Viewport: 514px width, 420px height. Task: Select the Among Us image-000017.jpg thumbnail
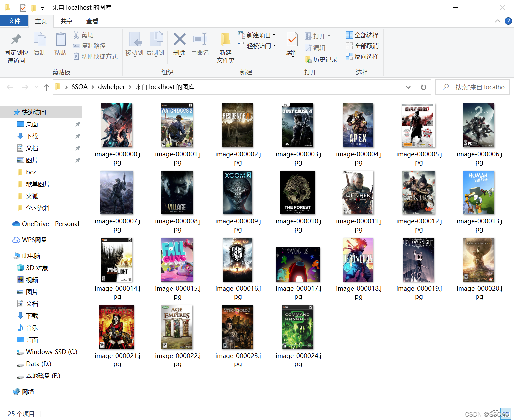coord(298,264)
